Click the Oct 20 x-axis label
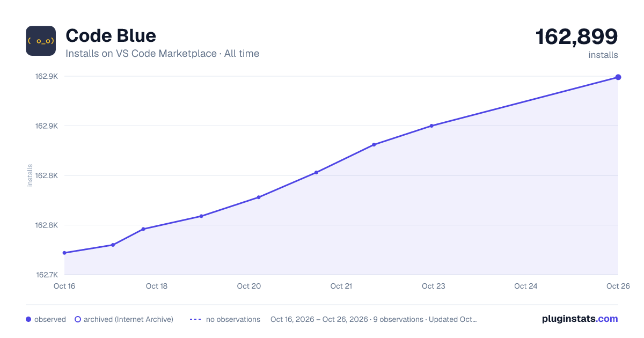The height and width of the screenshot is (338, 644). click(249, 286)
